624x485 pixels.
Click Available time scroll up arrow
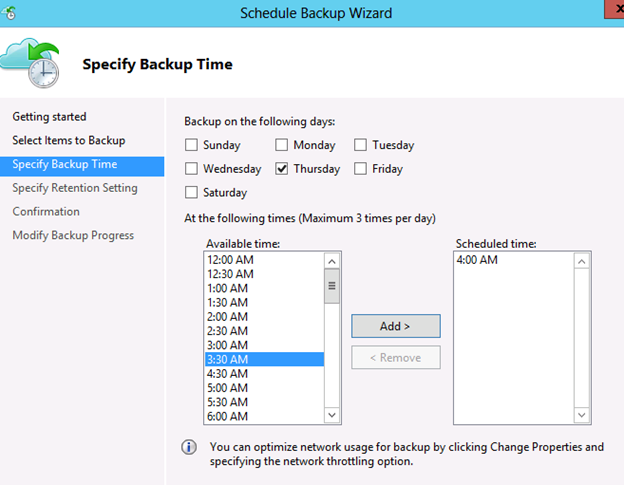tap(332, 261)
